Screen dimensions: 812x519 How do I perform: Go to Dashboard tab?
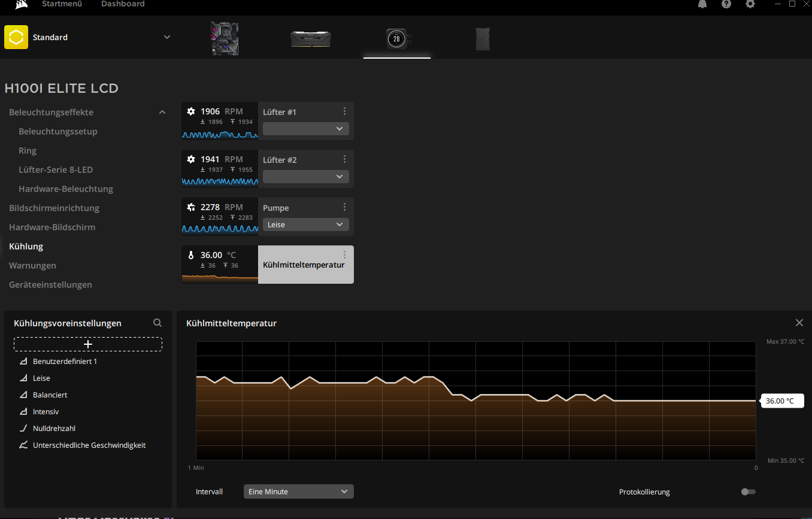tap(123, 4)
